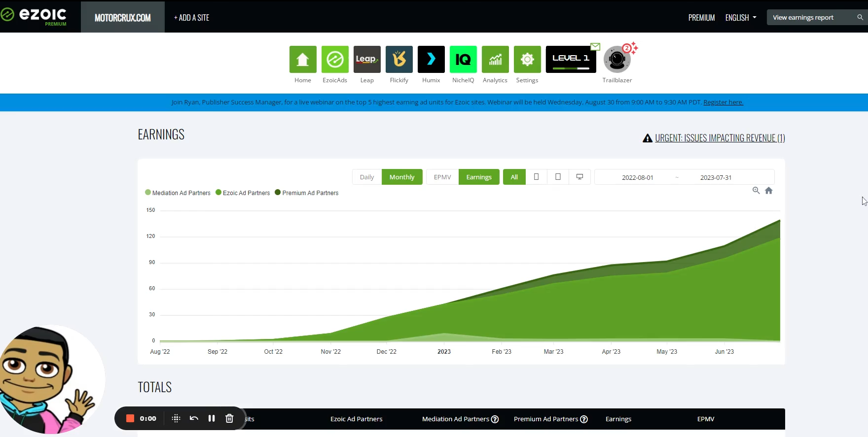This screenshot has width=868, height=437.
Task: Filter by desktop monitor device icon
Action: 579,177
